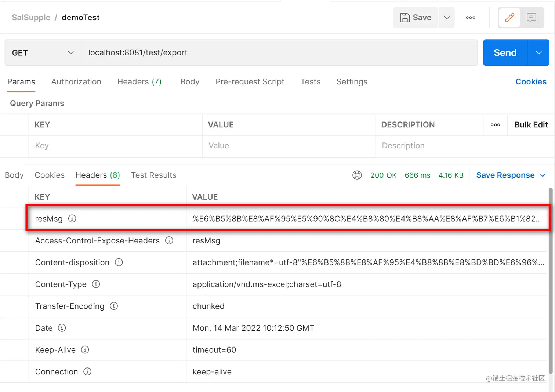Click the query param Value field
The height and width of the screenshot is (392, 555).
[x=289, y=146]
